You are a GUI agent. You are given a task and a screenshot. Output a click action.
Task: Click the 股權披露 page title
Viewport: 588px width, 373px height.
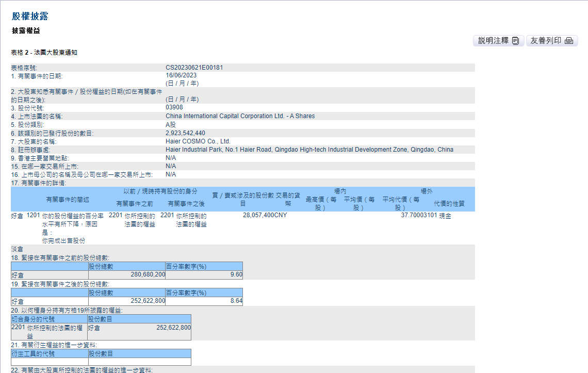pyautogui.click(x=30, y=16)
